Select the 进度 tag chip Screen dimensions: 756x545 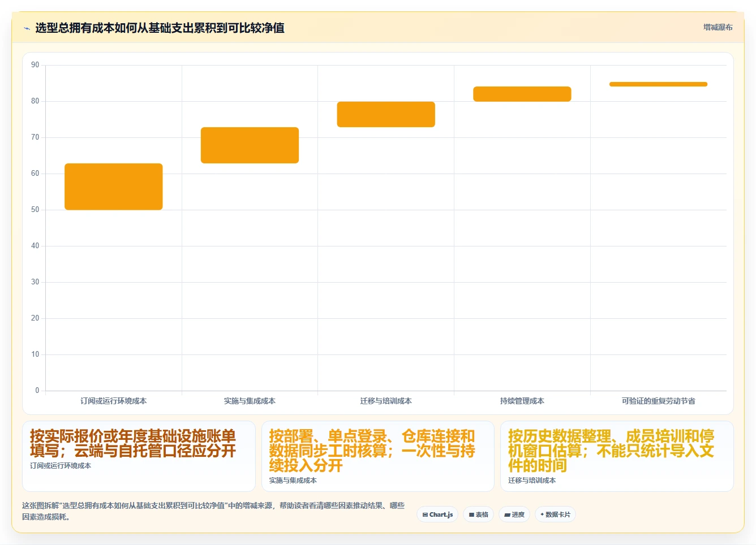[x=514, y=514]
